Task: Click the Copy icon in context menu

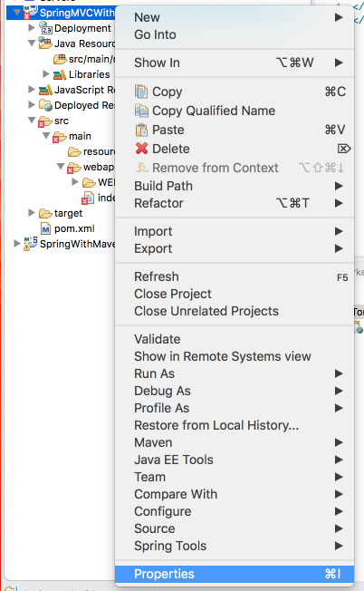Action: [x=141, y=92]
